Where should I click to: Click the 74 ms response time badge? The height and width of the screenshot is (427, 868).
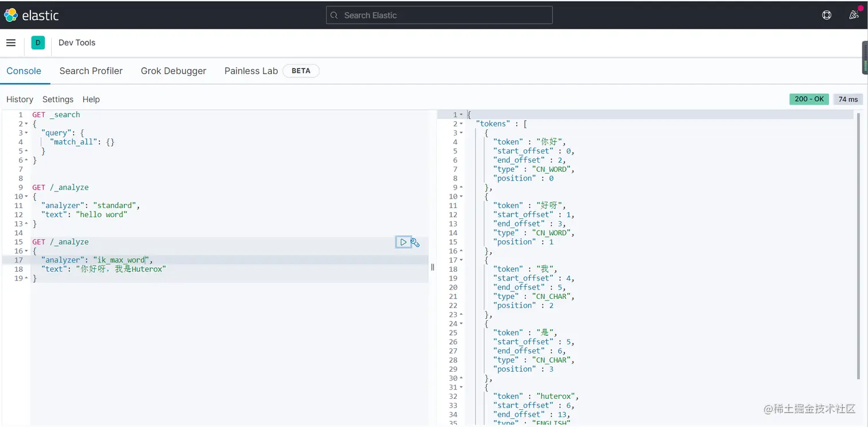click(x=848, y=99)
